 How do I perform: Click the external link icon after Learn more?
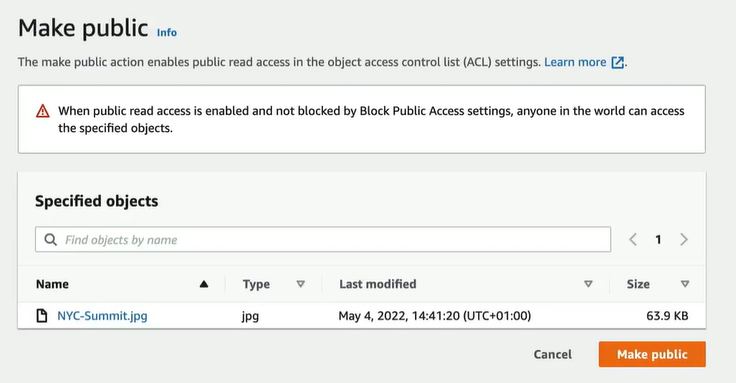pyautogui.click(x=618, y=62)
